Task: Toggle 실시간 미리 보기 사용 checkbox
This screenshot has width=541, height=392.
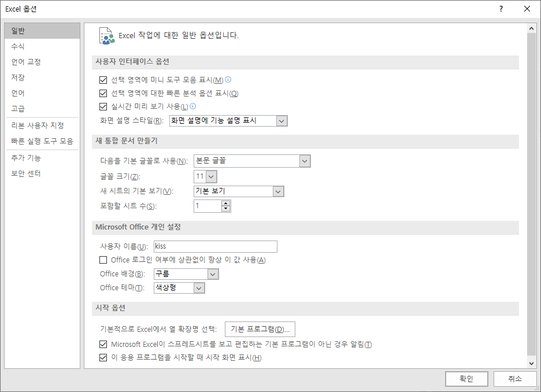Action: click(103, 106)
